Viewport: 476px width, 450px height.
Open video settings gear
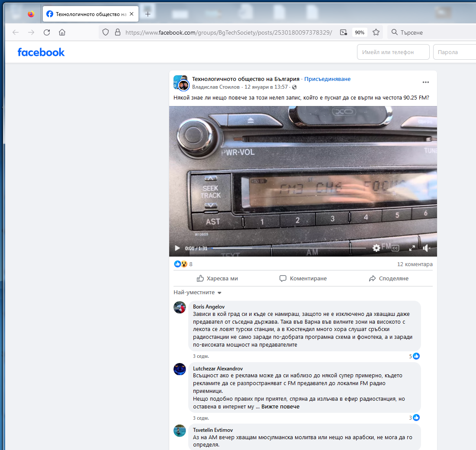[376, 248]
